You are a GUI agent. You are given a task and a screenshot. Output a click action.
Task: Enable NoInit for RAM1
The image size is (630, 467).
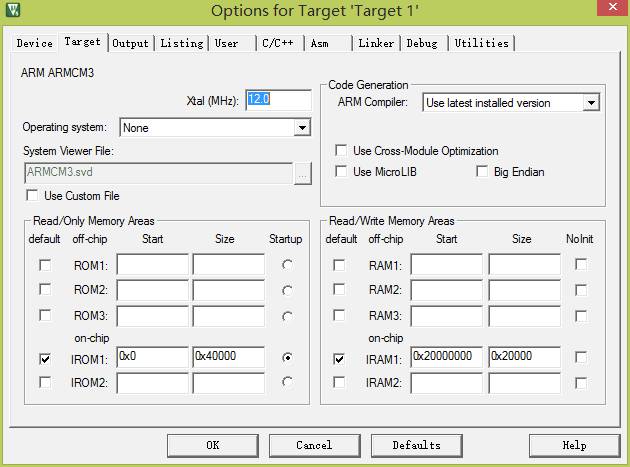(581, 264)
